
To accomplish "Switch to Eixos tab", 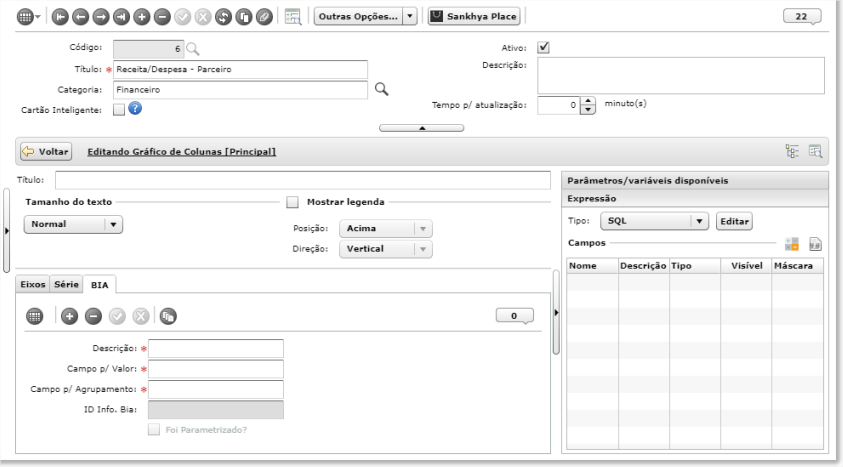I will click(x=33, y=284).
